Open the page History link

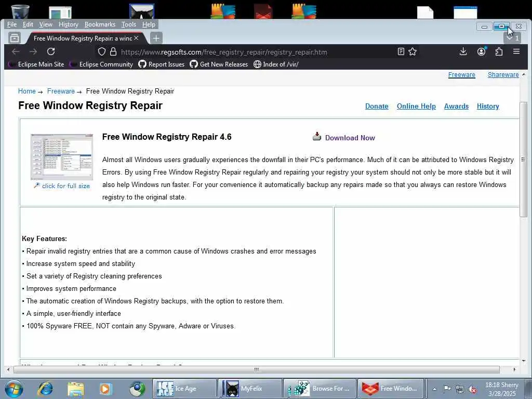(x=487, y=106)
